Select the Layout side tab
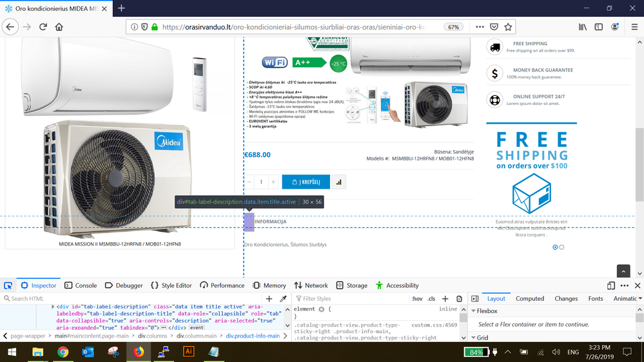The height and width of the screenshot is (362, 644). 496,299
